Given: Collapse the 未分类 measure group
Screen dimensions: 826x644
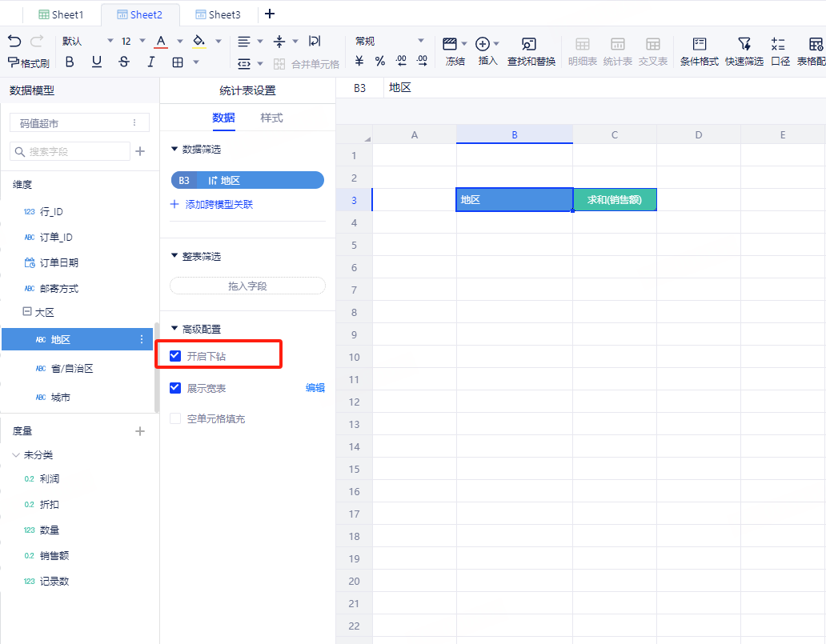Looking at the screenshot, I should point(16,454).
